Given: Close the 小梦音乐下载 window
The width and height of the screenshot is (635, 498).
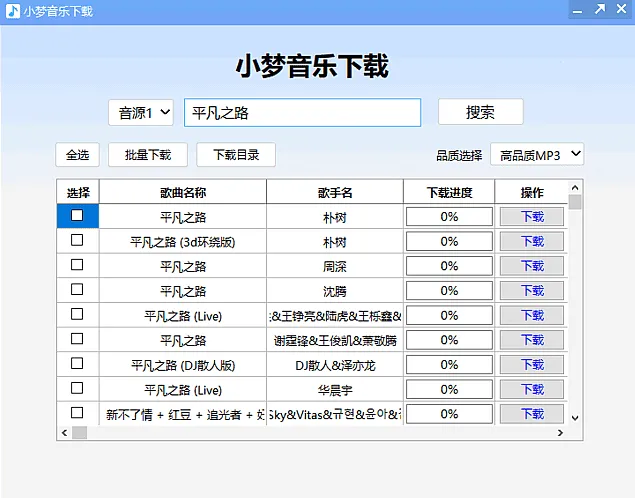Looking at the screenshot, I should (x=621, y=9).
